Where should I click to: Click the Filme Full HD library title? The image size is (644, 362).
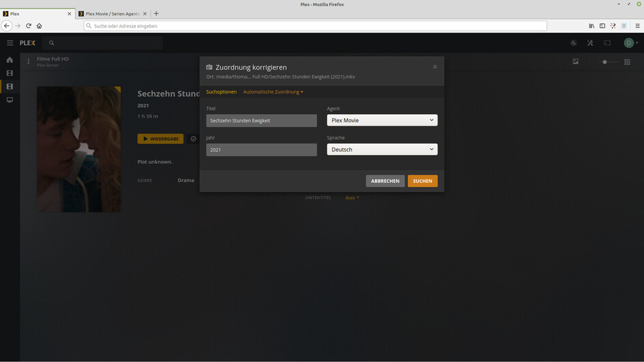(x=53, y=59)
